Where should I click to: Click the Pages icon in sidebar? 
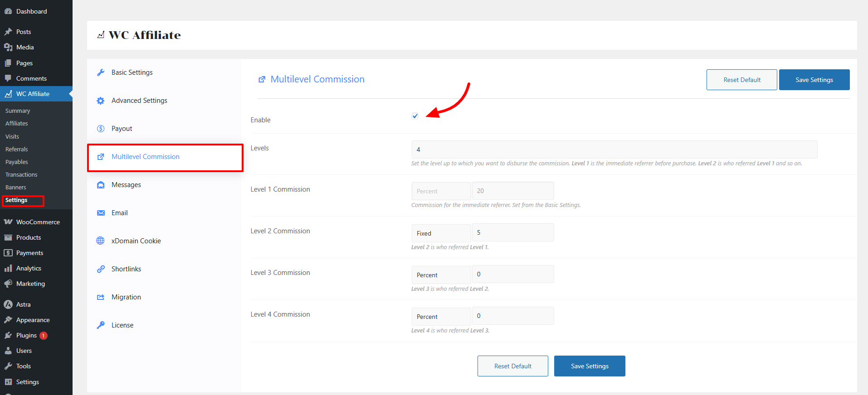coord(8,63)
